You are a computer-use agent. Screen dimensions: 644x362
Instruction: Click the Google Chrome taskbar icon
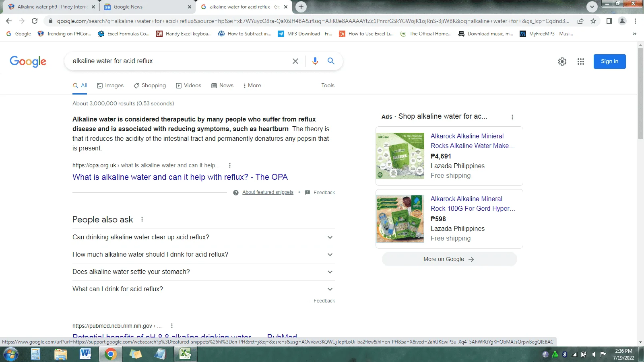point(110,354)
